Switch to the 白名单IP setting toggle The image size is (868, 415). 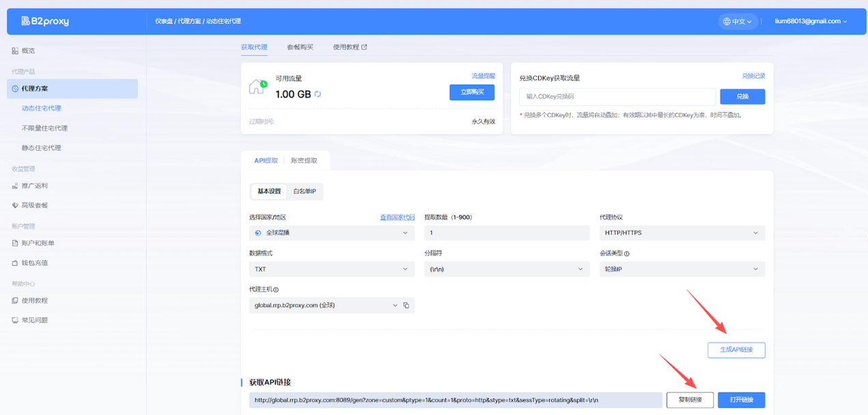tap(305, 192)
